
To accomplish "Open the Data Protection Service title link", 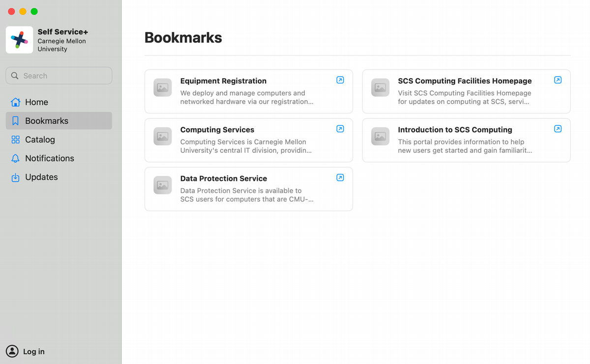I will pos(224,178).
